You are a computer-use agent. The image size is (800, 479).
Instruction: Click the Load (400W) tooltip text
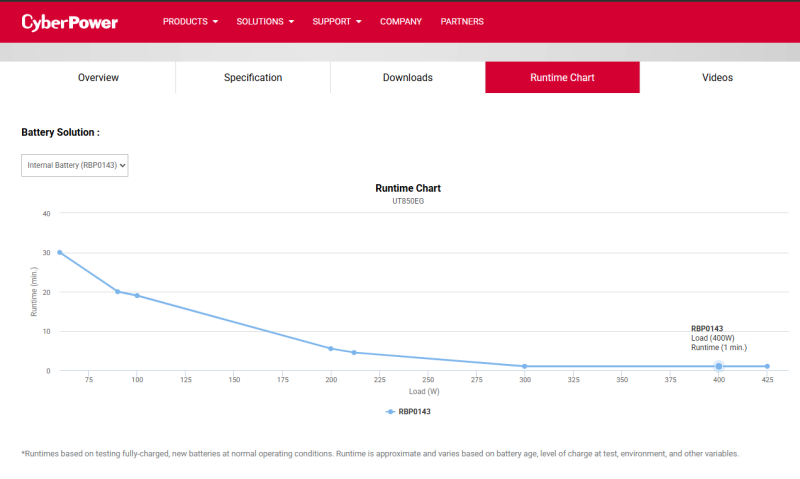[712, 338]
